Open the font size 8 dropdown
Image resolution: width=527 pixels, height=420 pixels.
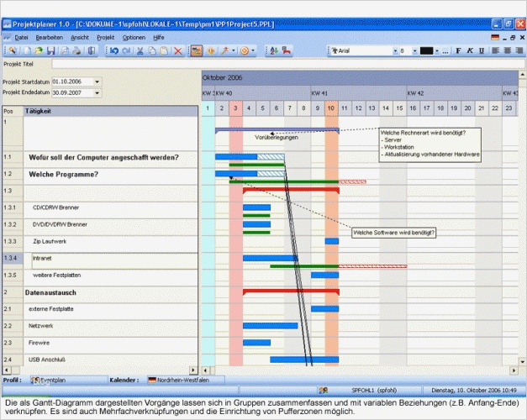(x=414, y=51)
